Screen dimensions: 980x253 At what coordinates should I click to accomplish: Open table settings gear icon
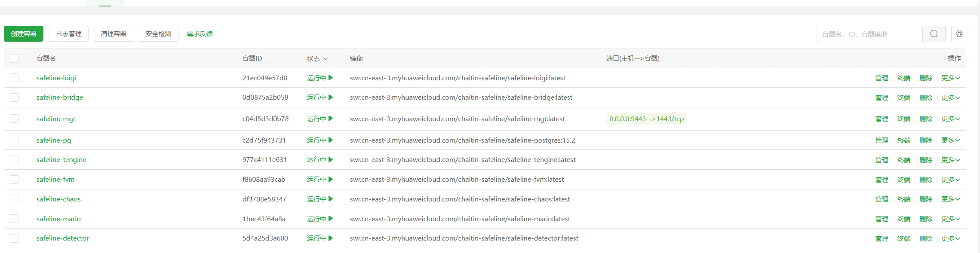coord(959,34)
